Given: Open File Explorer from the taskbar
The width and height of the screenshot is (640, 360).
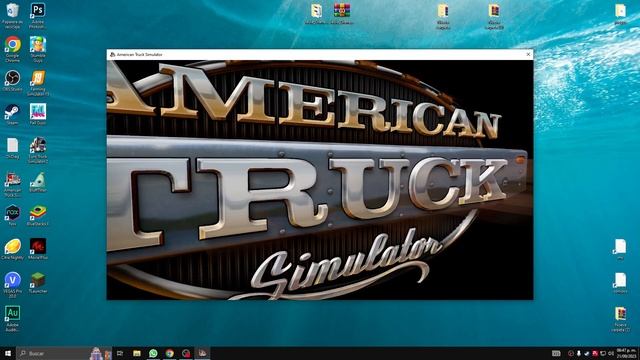Looking at the screenshot, I should pos(137,353).
